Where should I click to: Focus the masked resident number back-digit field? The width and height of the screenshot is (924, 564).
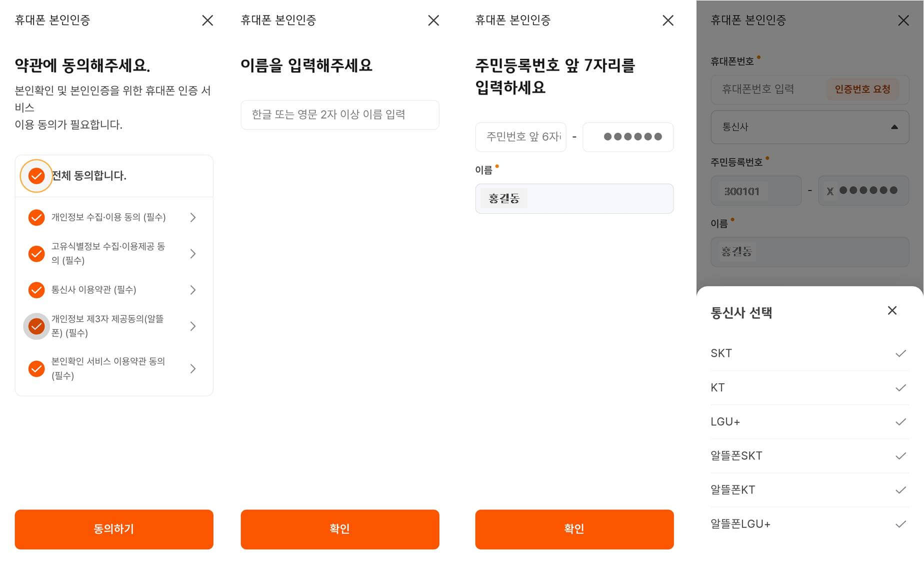click(628, 137)
